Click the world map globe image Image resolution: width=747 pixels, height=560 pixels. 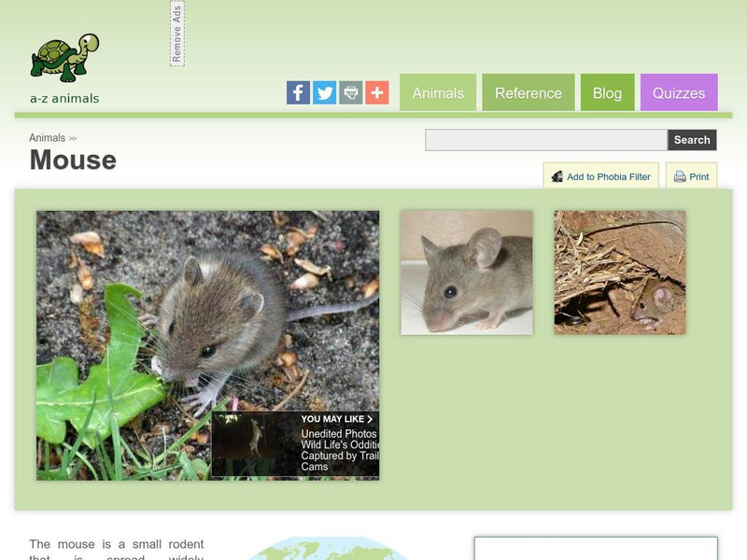click(328, 549)
